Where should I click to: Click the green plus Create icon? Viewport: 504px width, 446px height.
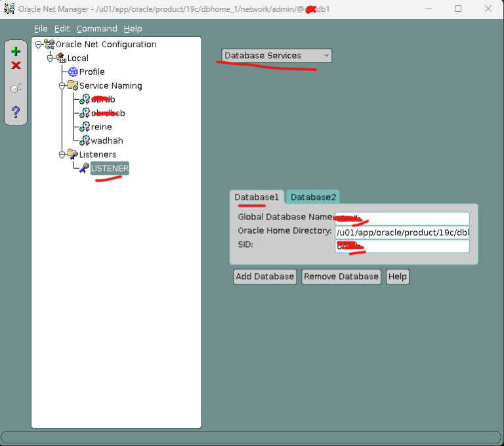coord(16,51)
